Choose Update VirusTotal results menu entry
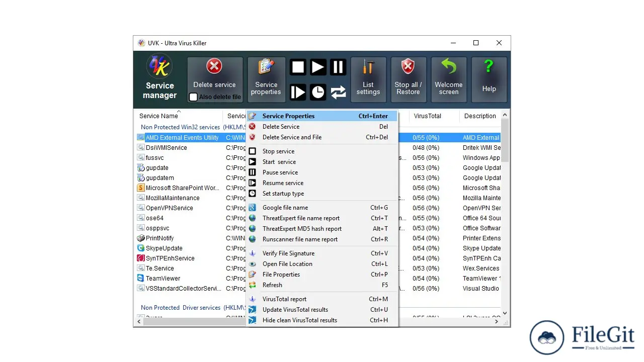Viewport: 644px width, 362px height. pos(322,310)
